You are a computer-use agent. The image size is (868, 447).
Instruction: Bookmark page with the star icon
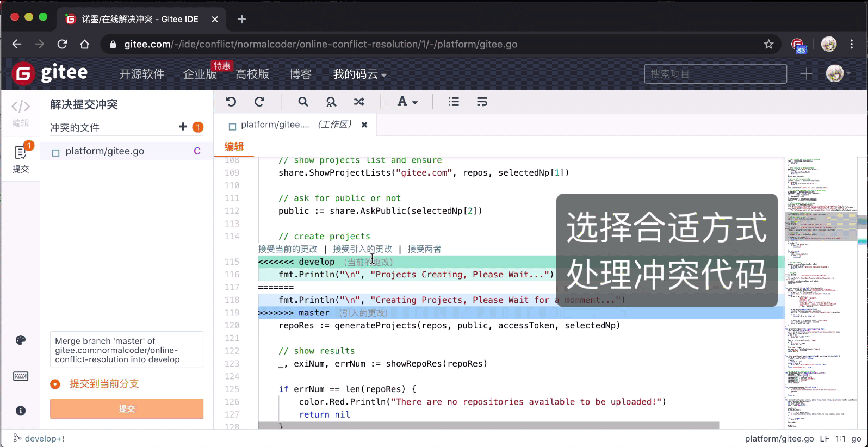[768, 44]
